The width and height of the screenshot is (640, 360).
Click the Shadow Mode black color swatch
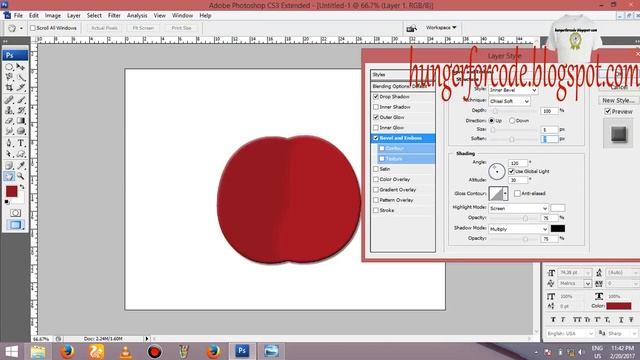point(558,229)
